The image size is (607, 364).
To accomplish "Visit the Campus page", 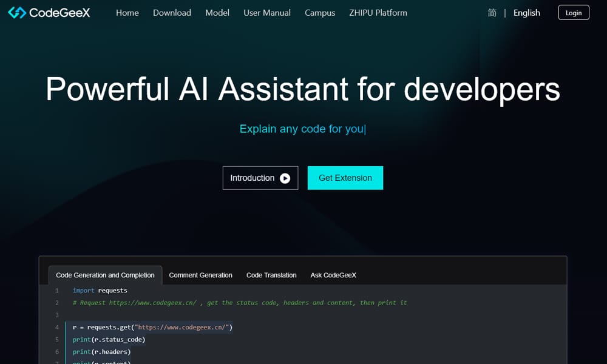I will 320,12.
